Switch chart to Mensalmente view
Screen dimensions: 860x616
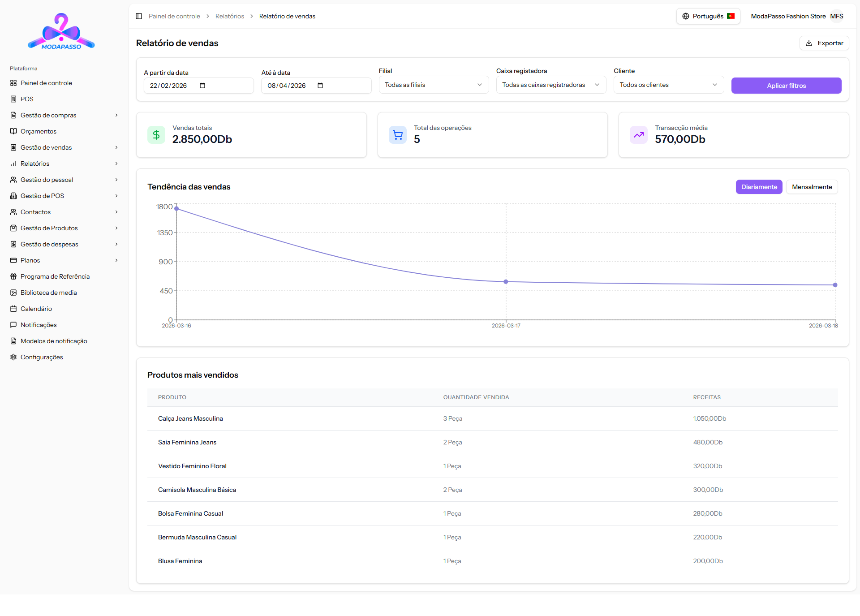tap(812, 187)
